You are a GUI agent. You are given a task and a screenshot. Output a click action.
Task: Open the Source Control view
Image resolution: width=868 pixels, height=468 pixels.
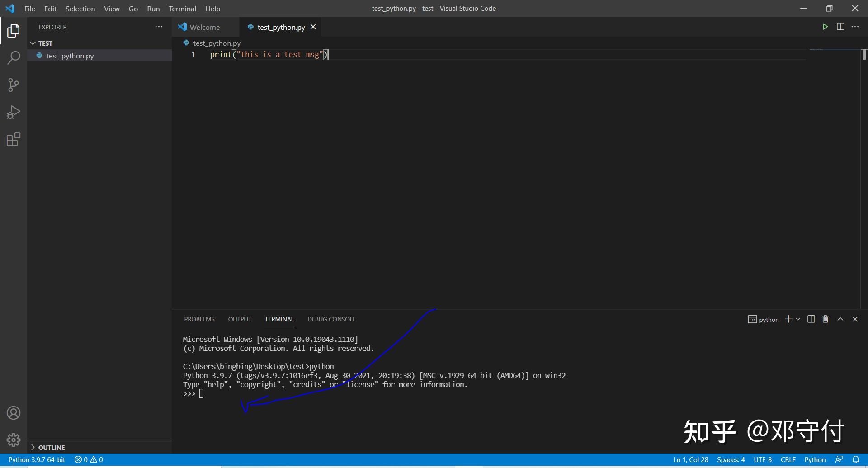14,85
